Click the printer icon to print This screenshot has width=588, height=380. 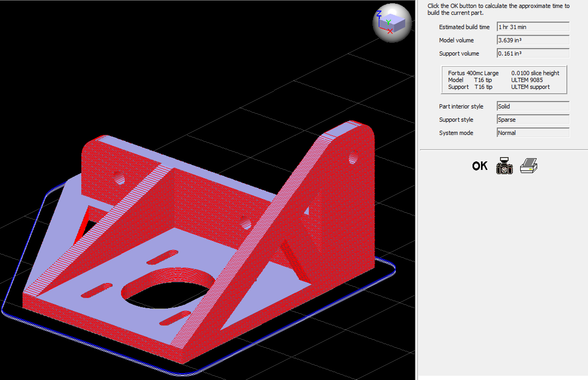[x=528, y=166]
